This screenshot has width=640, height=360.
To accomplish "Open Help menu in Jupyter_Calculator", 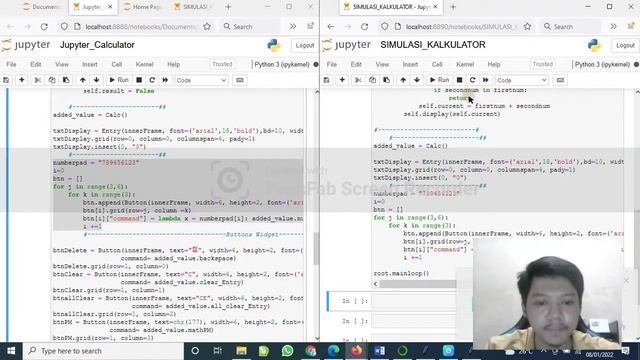I will (x=173, y=64).
